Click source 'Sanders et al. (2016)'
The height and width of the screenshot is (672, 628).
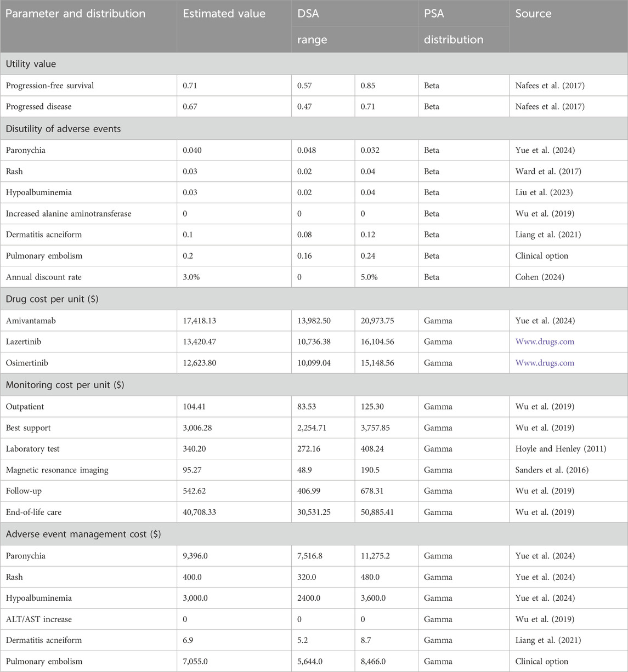tap(552, 470)
